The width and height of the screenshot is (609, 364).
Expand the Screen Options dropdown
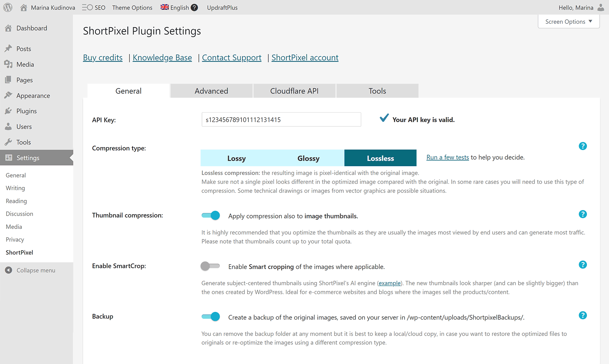coord(569,21)
